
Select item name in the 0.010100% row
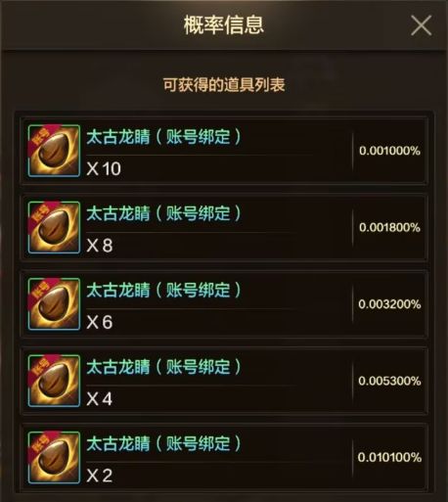point(164,443)
